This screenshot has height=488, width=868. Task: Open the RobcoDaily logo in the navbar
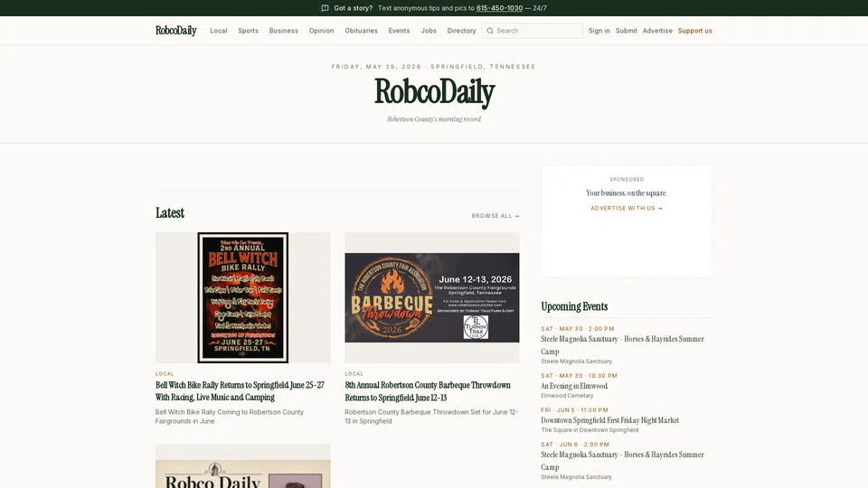click(176, 31)
